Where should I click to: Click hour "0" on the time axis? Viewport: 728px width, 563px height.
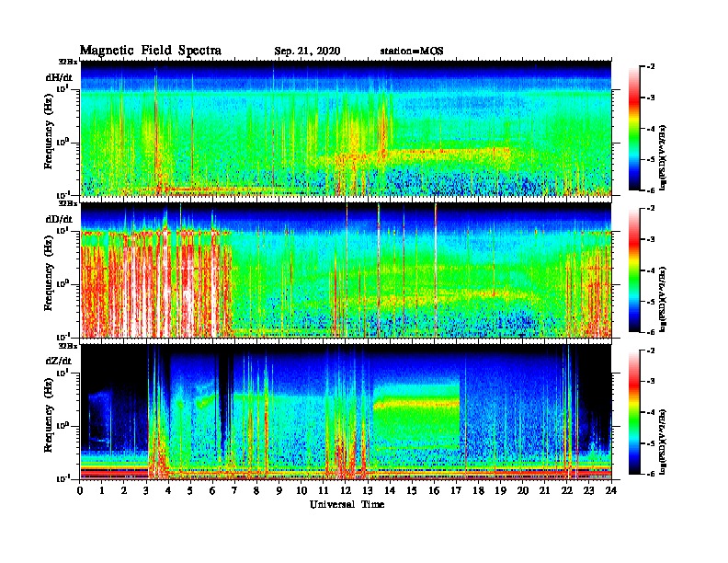click(80, 490)
